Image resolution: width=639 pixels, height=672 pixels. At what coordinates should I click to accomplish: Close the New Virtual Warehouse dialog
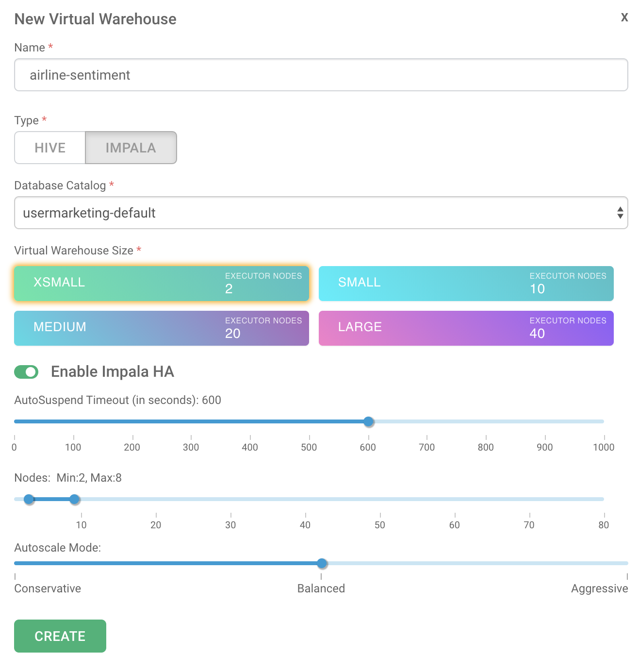click(624, 17)
